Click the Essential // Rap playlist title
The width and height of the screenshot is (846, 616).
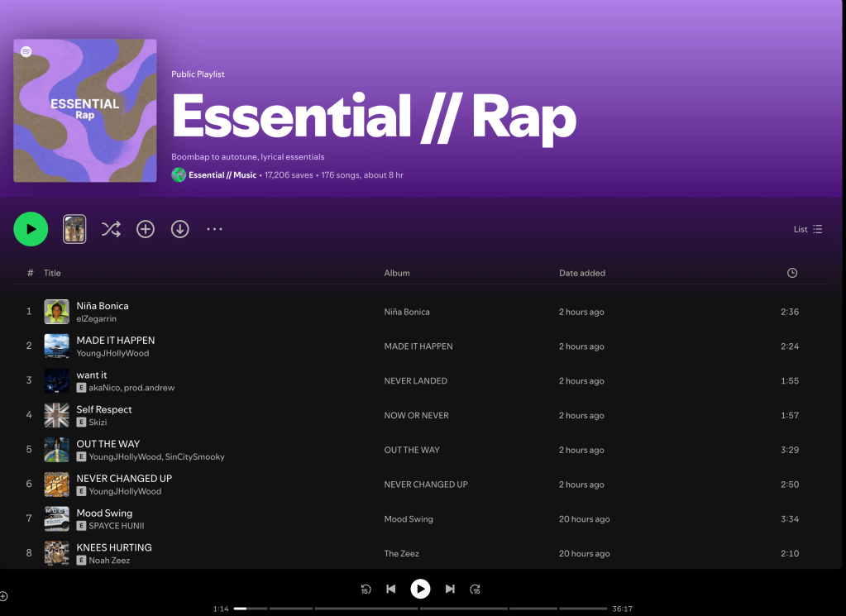coord(373,118)
